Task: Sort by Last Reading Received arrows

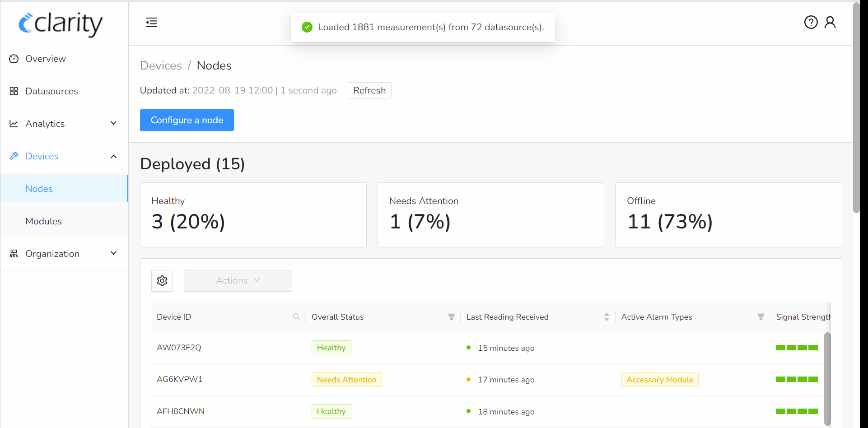Action: click(607, 317)
